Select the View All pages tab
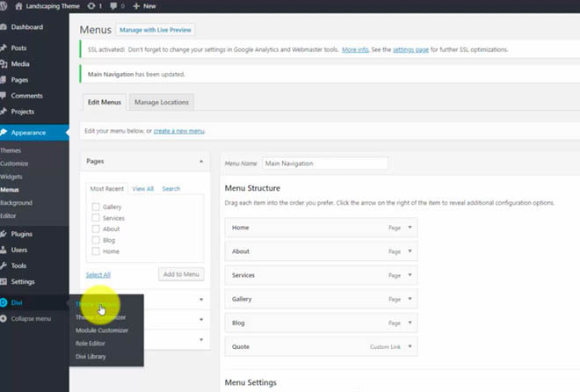Viewport: 580px width, 392px height. [142, 189]
